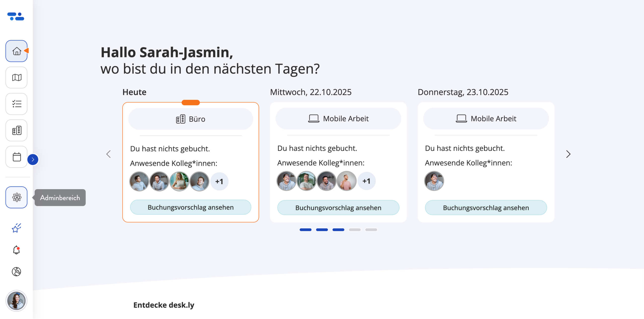Select Mobile Arbeit status for Thursday

click(486, 118)
